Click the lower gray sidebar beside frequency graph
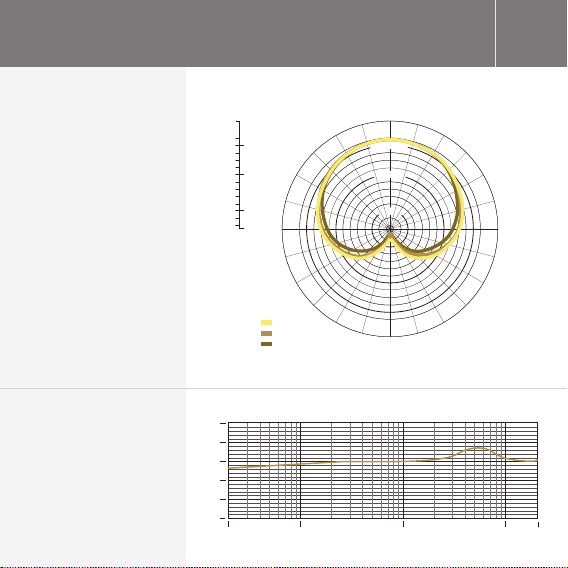568x568 pixels. coord(93,477)
